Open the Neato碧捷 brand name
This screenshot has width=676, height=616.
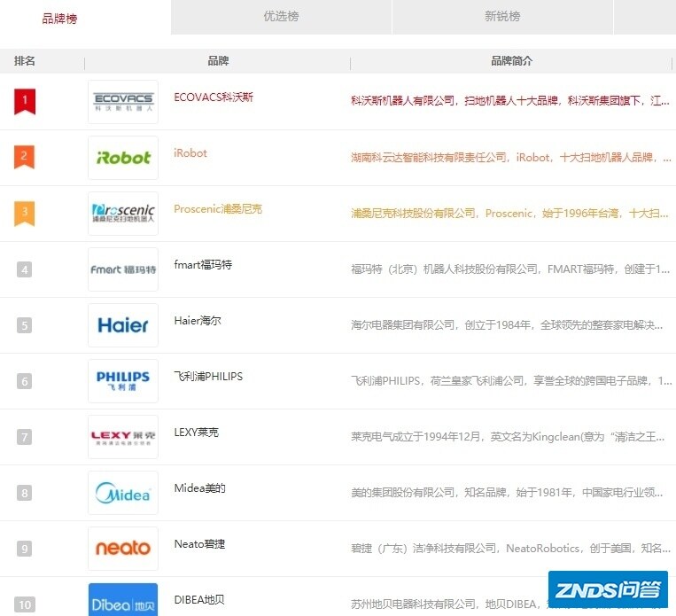point(199,544)
